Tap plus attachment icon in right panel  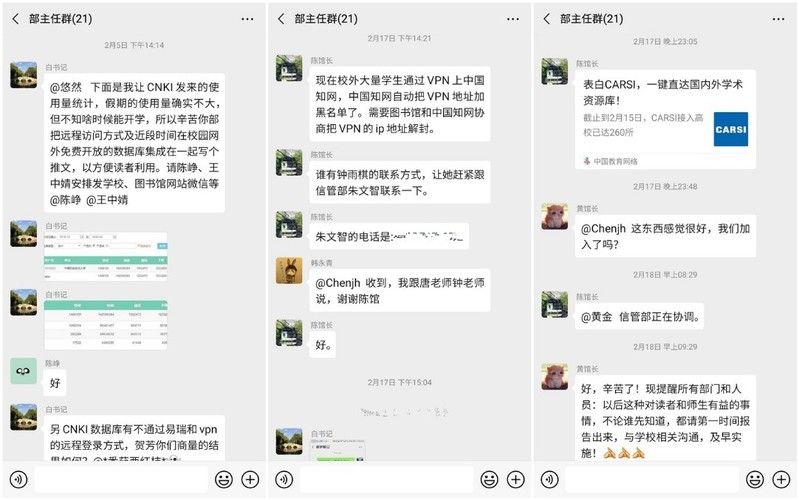(781, 479)
